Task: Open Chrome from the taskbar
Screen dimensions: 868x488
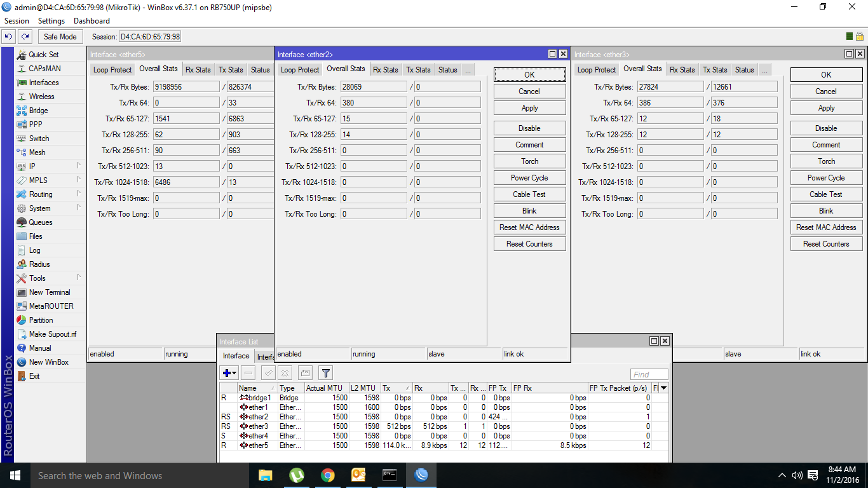Action: pos(327,475)
